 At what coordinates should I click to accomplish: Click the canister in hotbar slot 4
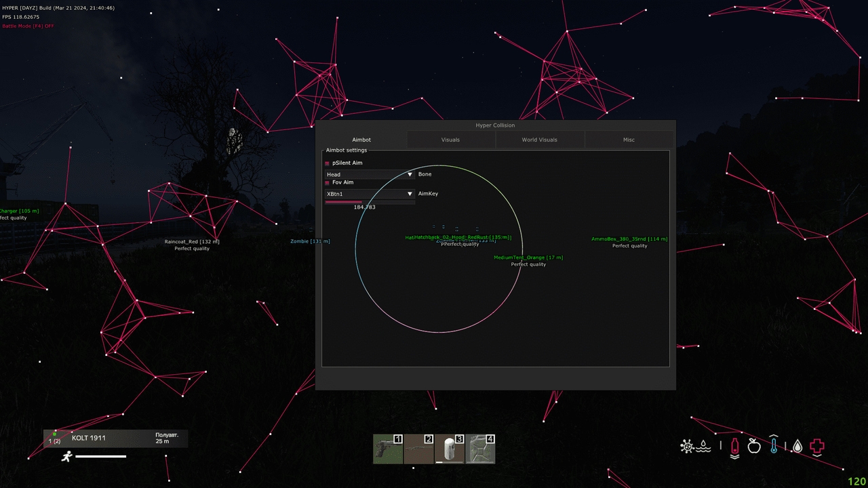click(x=481, y=448)
